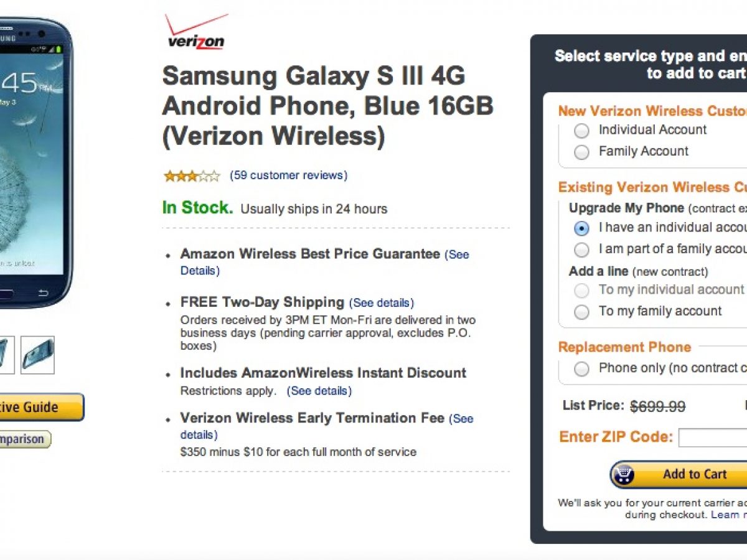Choose 'I am part of a family account' option
This screenshot has height=560, width=747.
(x=581, y=250)
